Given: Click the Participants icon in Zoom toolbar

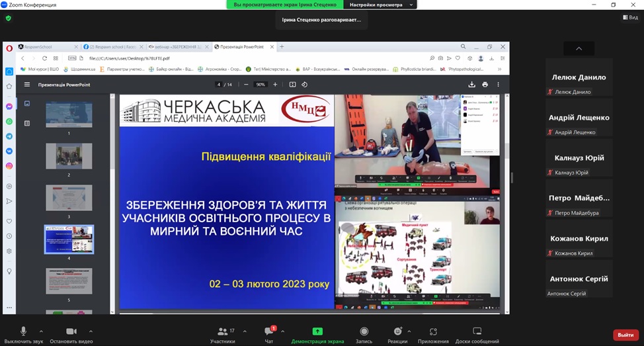Looking at the screenshot, I should coord(222,331).
